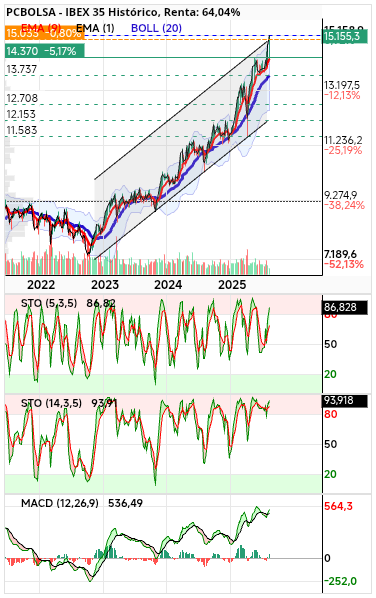
Task: Click the 2023 year label on time axis
Action: click(x=105, y=285)
